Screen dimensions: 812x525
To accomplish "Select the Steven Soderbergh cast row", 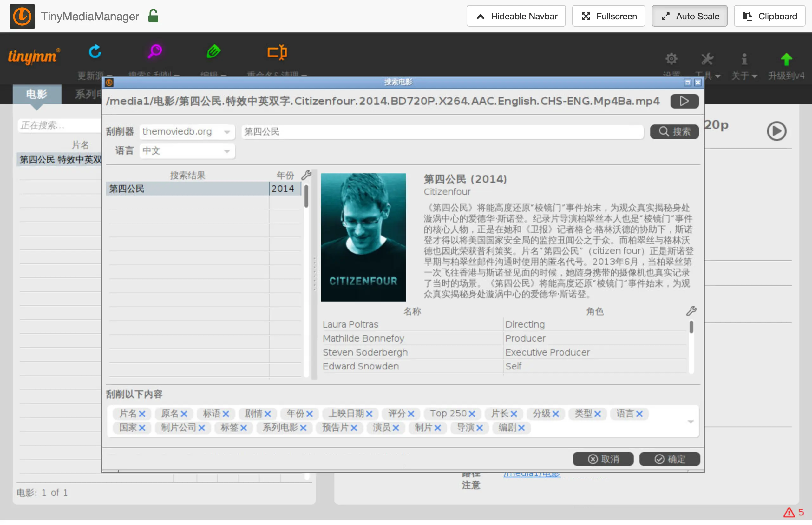I will pyautogui.click(x=504, y=352).
